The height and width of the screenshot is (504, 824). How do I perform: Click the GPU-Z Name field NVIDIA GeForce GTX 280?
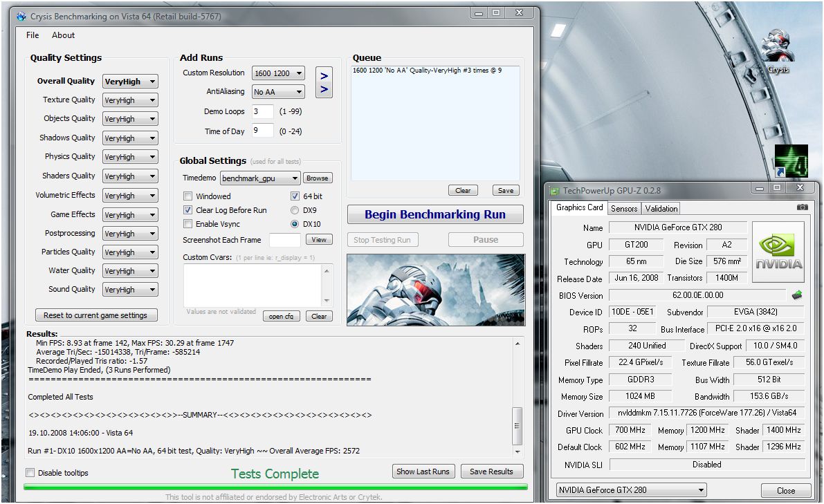click(x=678, y=227)
